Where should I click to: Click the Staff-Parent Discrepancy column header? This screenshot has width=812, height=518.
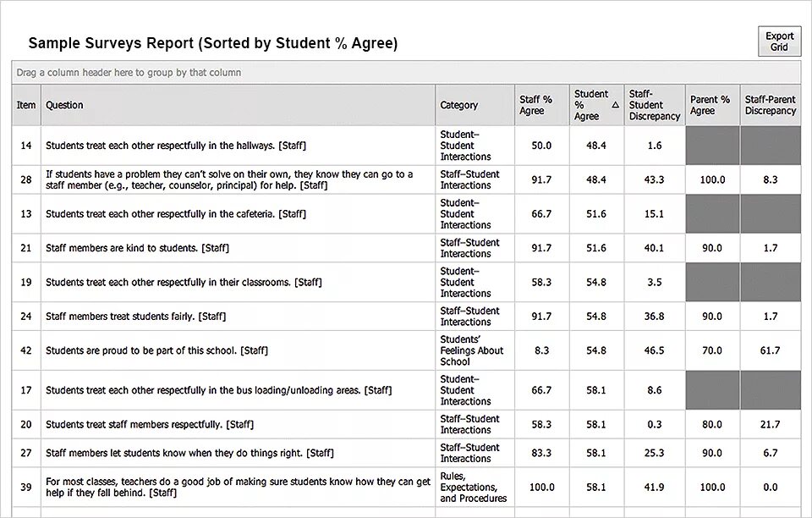coord(770,105)
